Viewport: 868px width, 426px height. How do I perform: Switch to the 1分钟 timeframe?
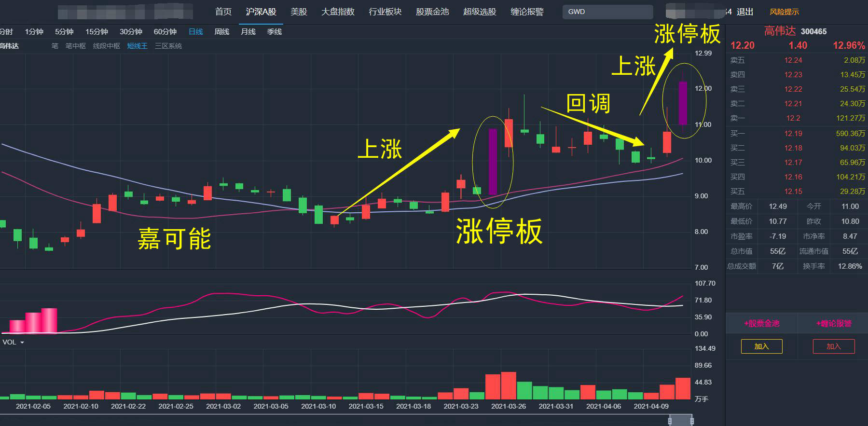point(34,32)
